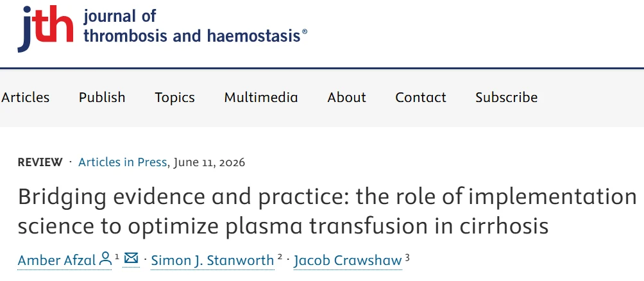Image resolution: width=644 pixels, height=281 pixels.
Task: Click author name Amber Afzal
Action: pos(56,260)
